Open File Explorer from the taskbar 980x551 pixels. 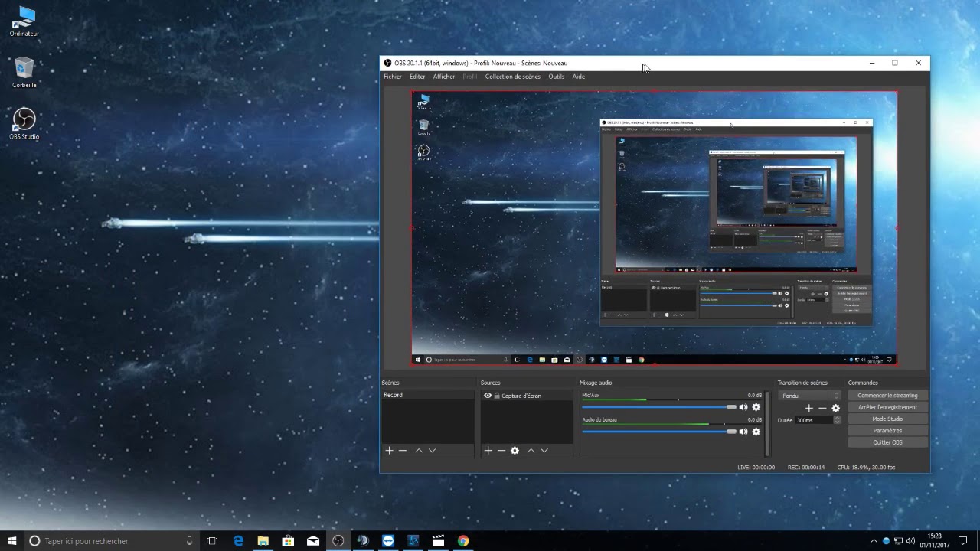(x=263, y=540)
